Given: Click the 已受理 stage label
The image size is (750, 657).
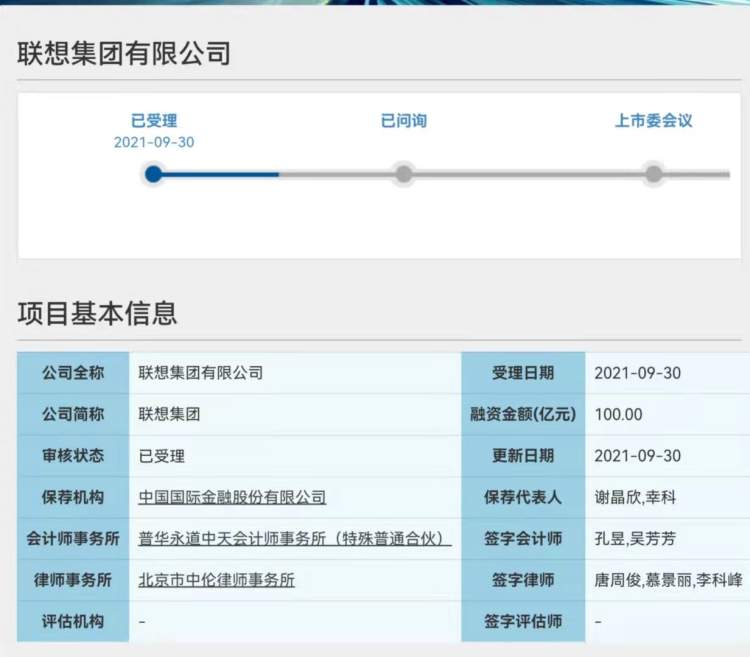Looking at the screenshot, I should (154, 120).
